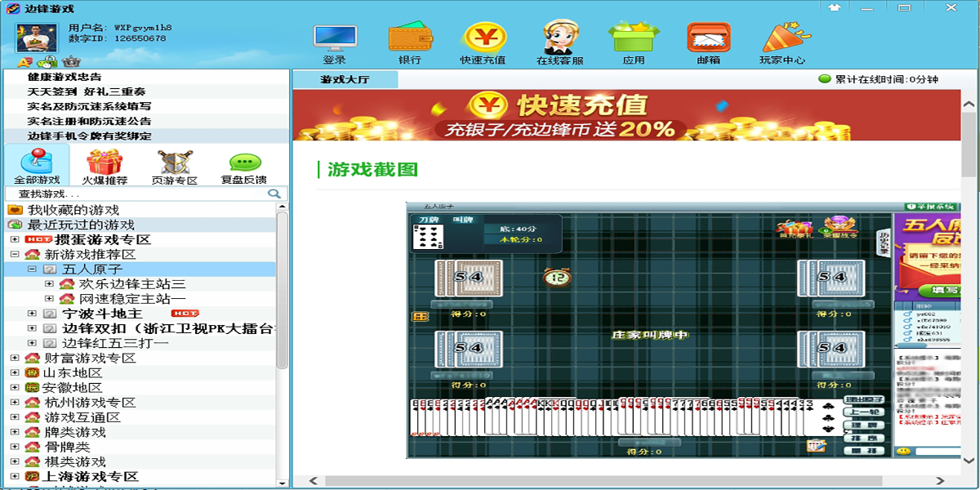Viewport: 980px width, 490px height.
Task: Open the 邮箱 mailbox icon
Action: pos(708,38)
